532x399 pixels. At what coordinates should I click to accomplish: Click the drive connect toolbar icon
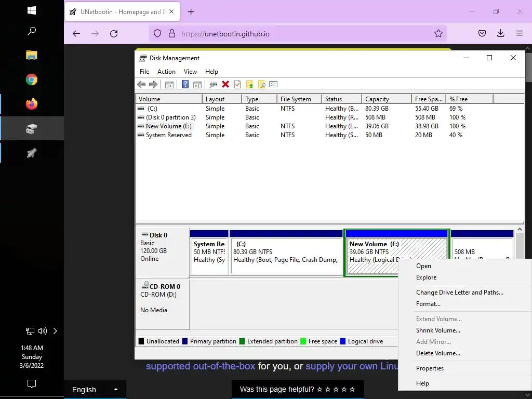(x=213, y=85)
